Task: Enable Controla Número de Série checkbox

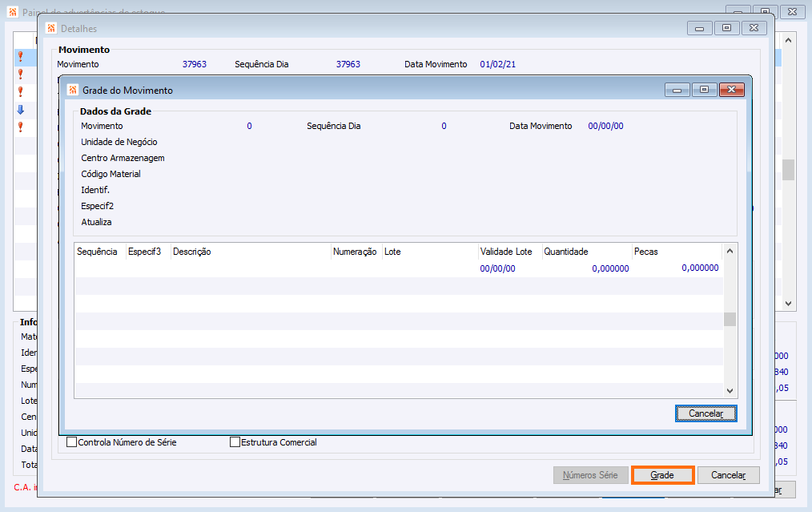Action: [72, 442]
